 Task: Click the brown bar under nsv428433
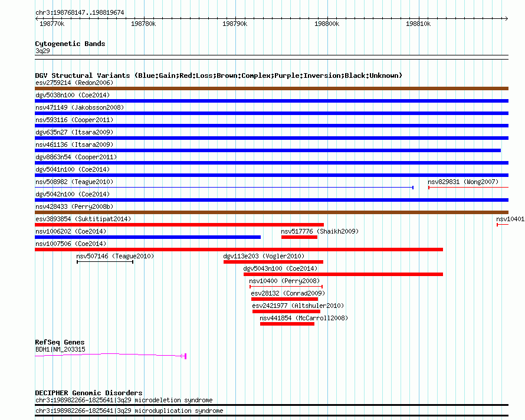coord(271,212)
